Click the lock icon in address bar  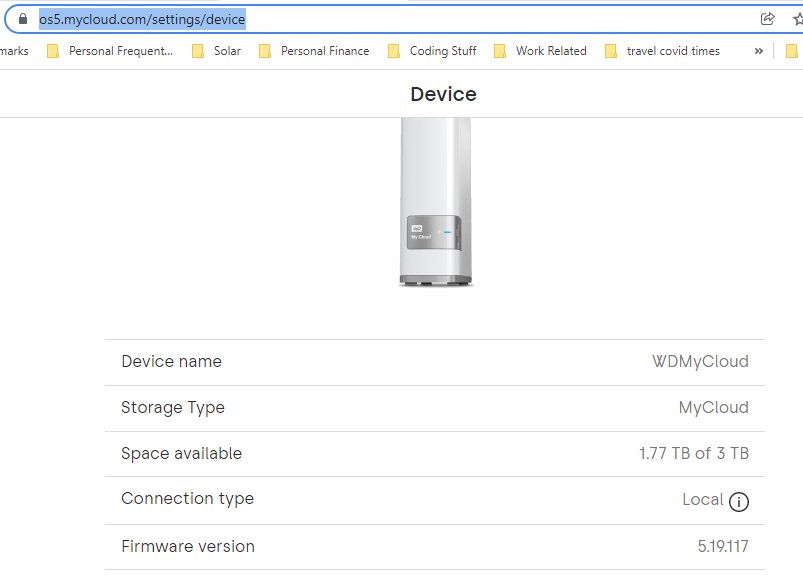[23, 19]
